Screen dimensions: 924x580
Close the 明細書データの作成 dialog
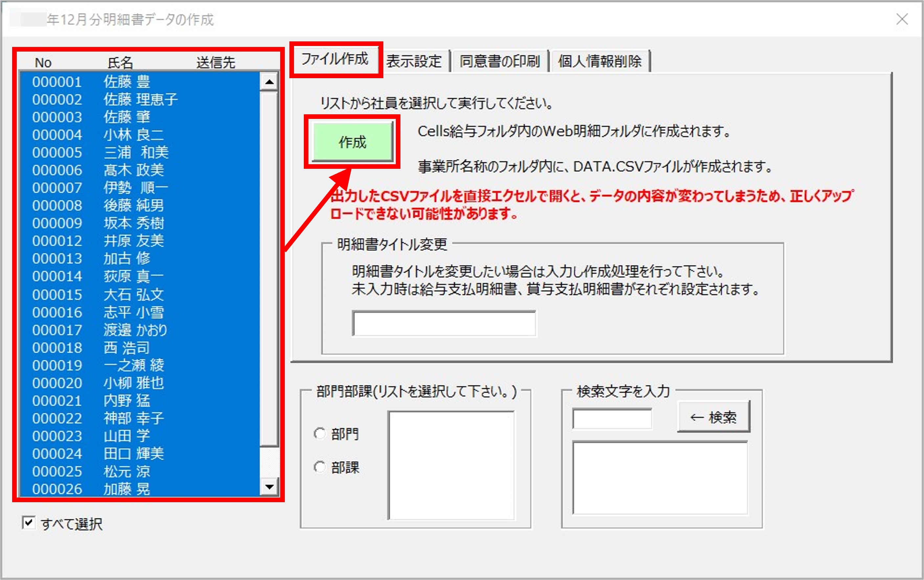(x=902, y=20)
